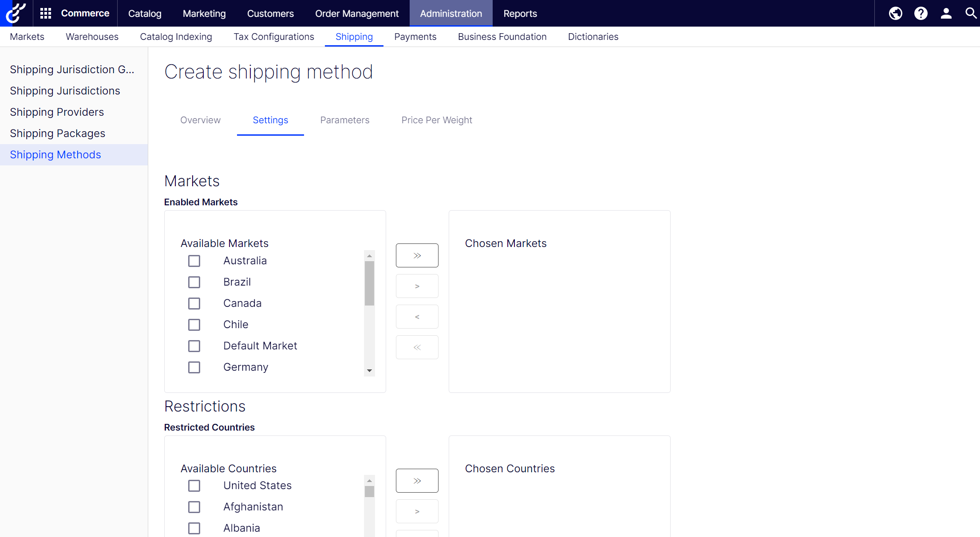This screenshot has height=537, width=980.
Task: Switch to the Parameters tab
Action: (344, 120)
